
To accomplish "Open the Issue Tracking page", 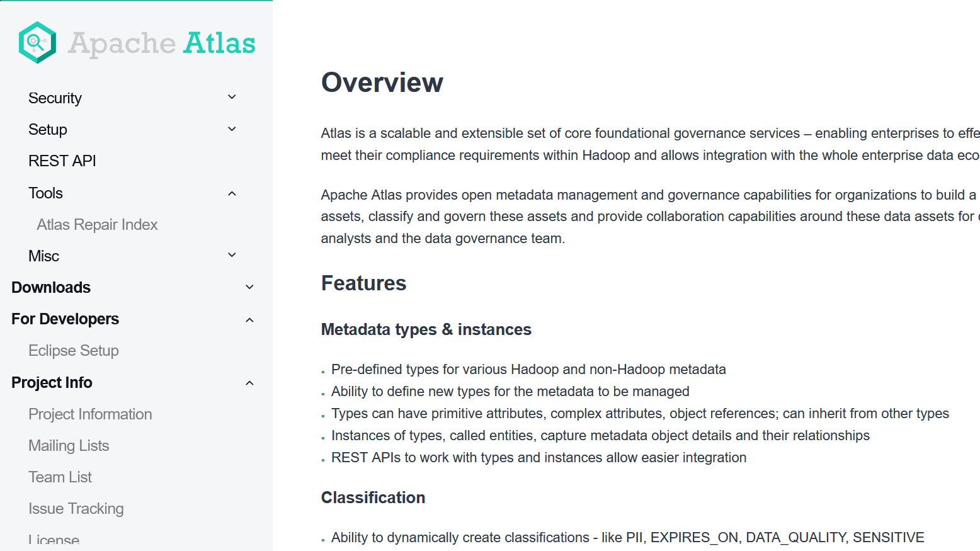I will pyautogui.click(x=76, y=508).
